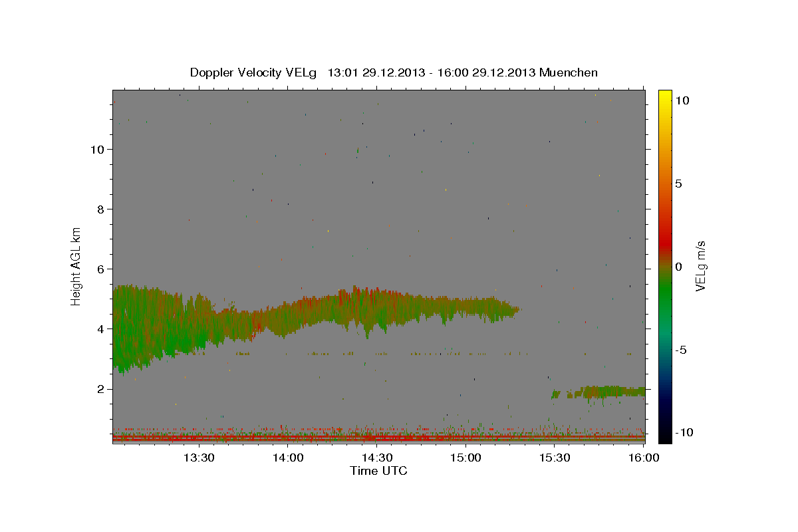Click the colorbar value 0 label
The width and height of the screenshot is (798, 532).
click(x=678, y=267)
